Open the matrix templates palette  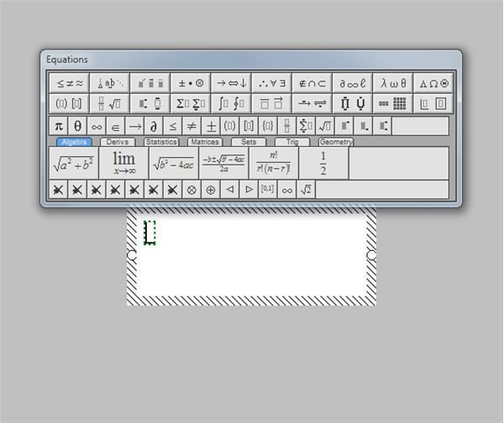click(393, 104)
